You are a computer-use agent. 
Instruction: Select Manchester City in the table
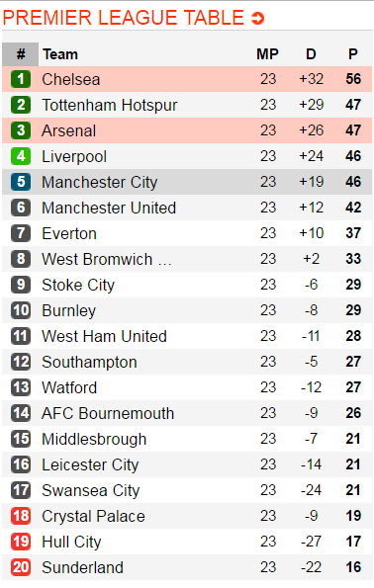(100, 183)
